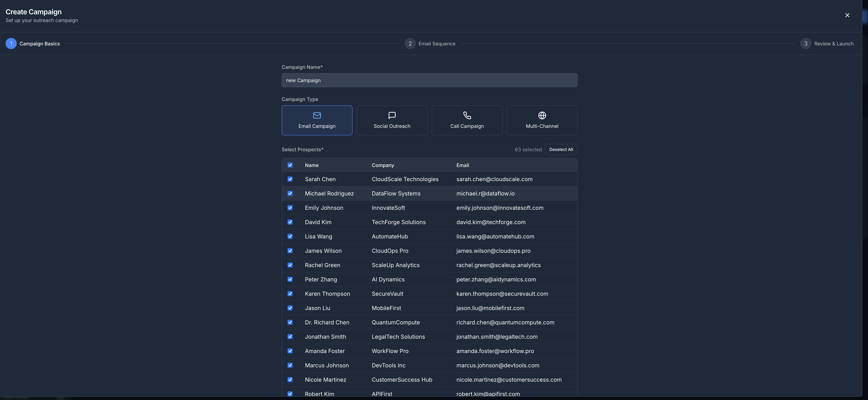868x400 pixels.
Task: Select the Email Campaign envelope icon
Action: pyautogui.click(x=317, y=115)
